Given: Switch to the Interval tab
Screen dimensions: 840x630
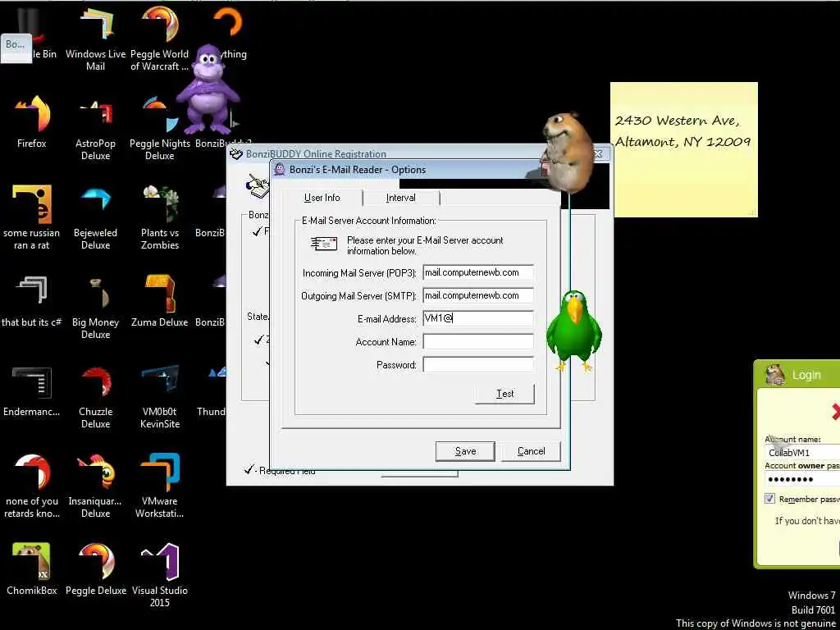Looking at the screenshot, I should 400,198.
